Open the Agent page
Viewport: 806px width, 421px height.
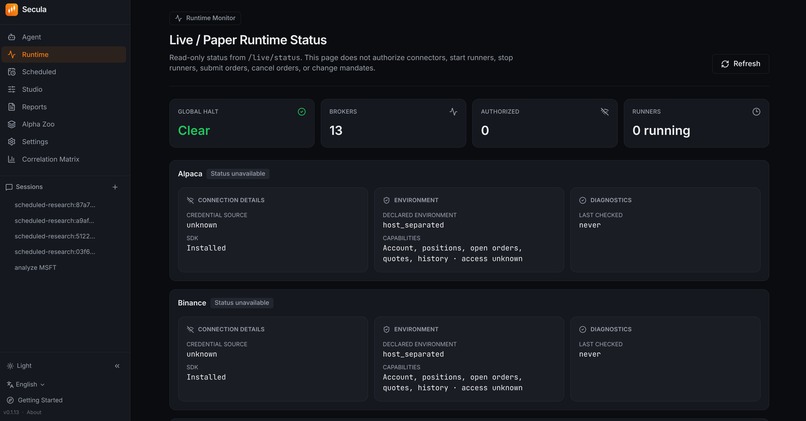click(x=64, y=37)
